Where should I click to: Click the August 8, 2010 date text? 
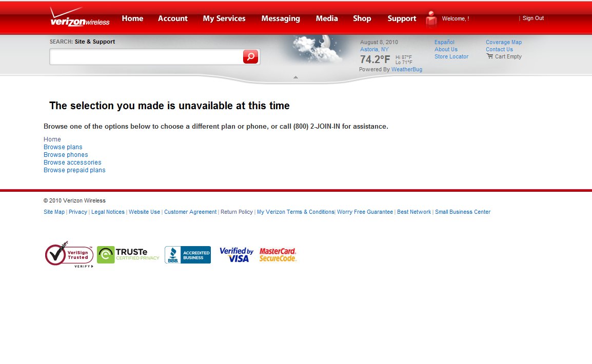(x=379, y=42)
